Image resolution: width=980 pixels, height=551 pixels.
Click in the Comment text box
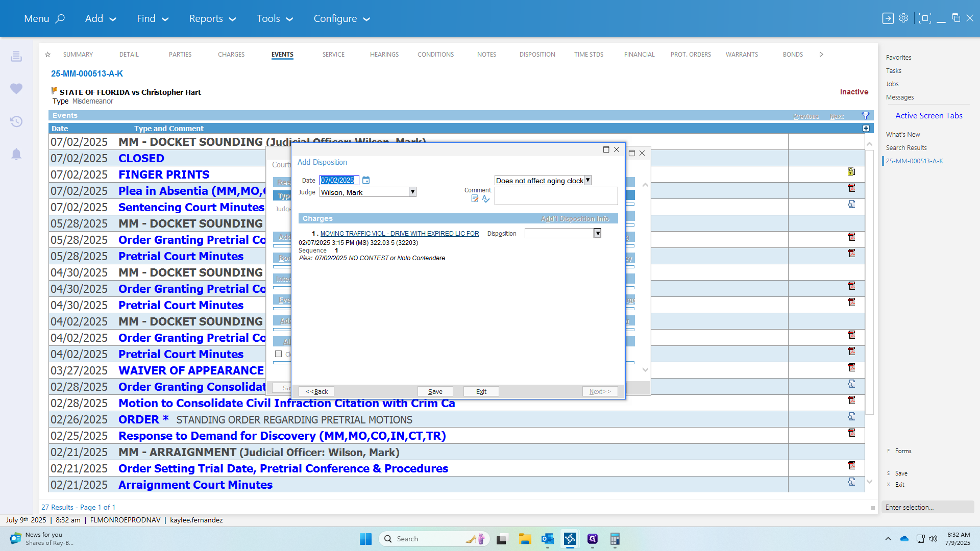click(x=556, y=196)
